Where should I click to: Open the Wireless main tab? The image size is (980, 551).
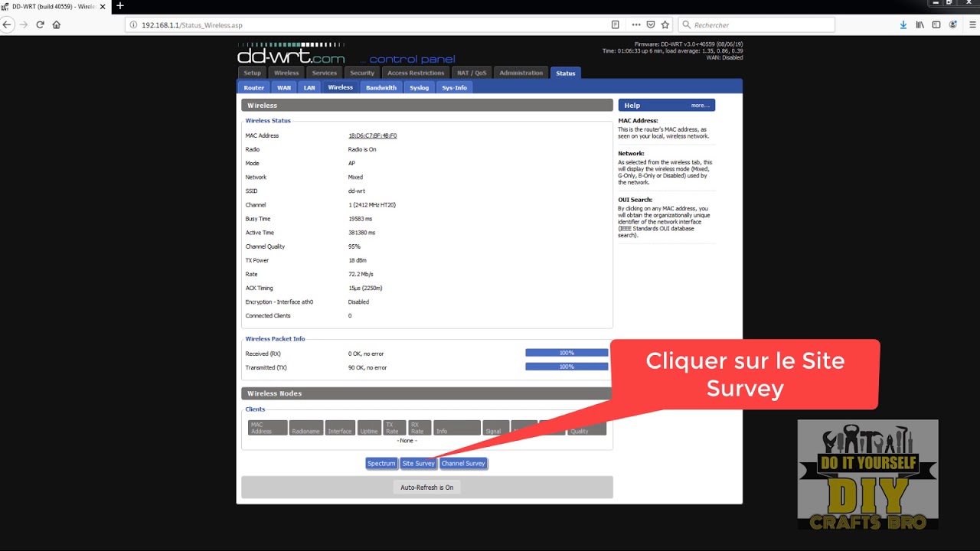click(x=286, y=73)
